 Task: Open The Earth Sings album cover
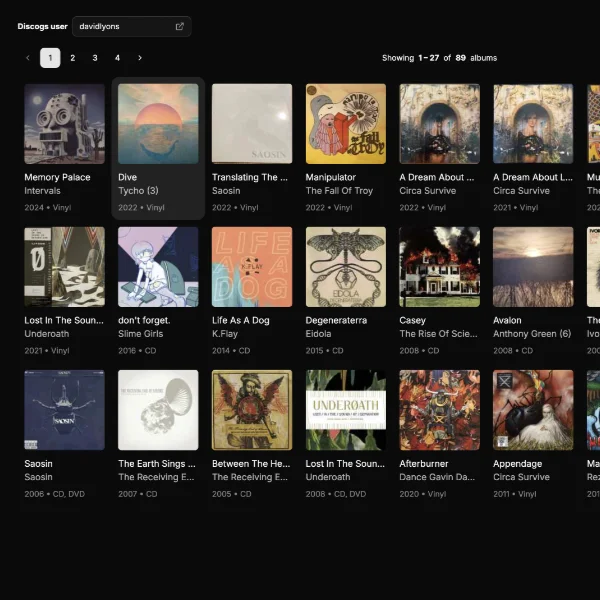[x=158, y=410]
